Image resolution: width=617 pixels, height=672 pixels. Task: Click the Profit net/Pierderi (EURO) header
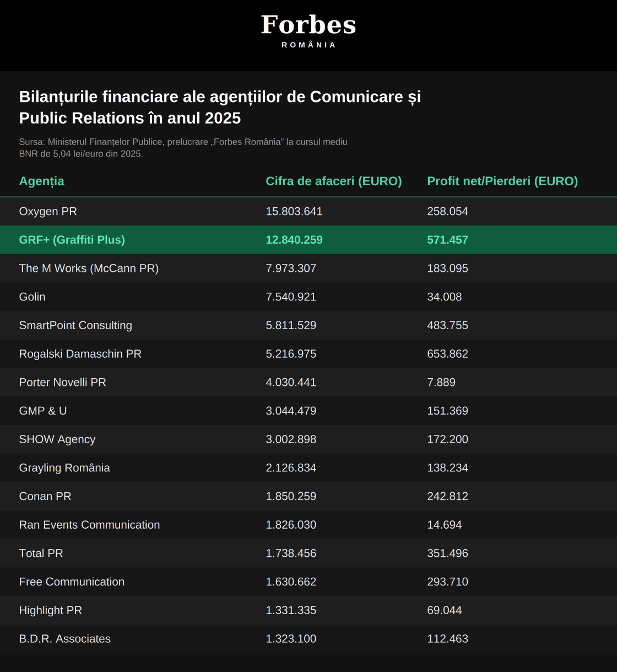tap(502, 181)
